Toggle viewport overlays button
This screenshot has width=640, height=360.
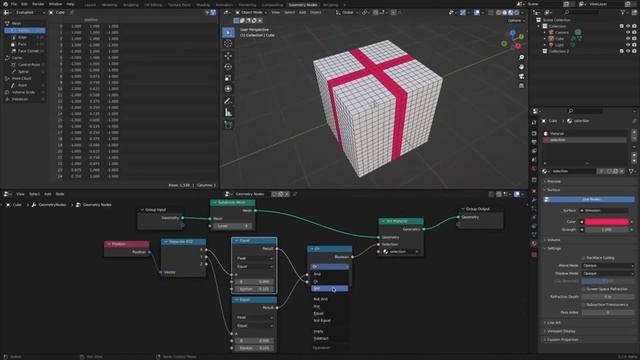pyautogui.click(x=477, y=13)
